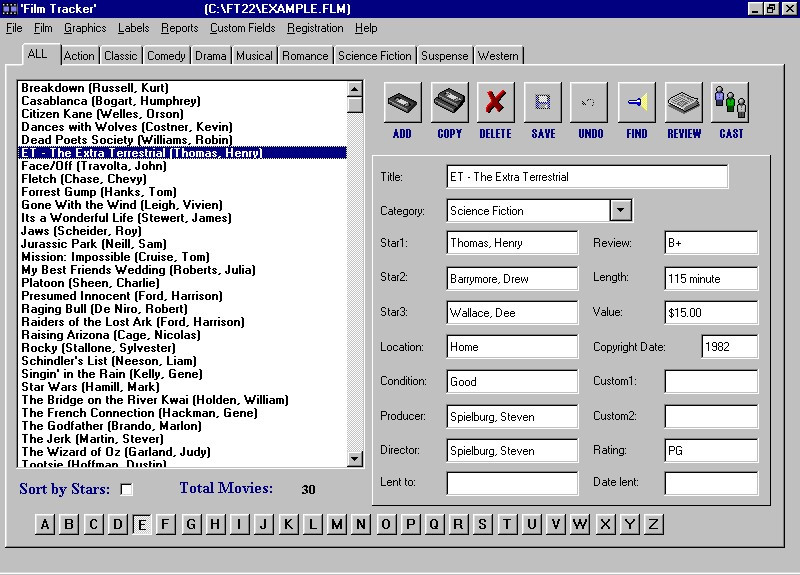Click the letter R filter button
This screenshot has width=800, height=575.
click(x=458, y=524)
